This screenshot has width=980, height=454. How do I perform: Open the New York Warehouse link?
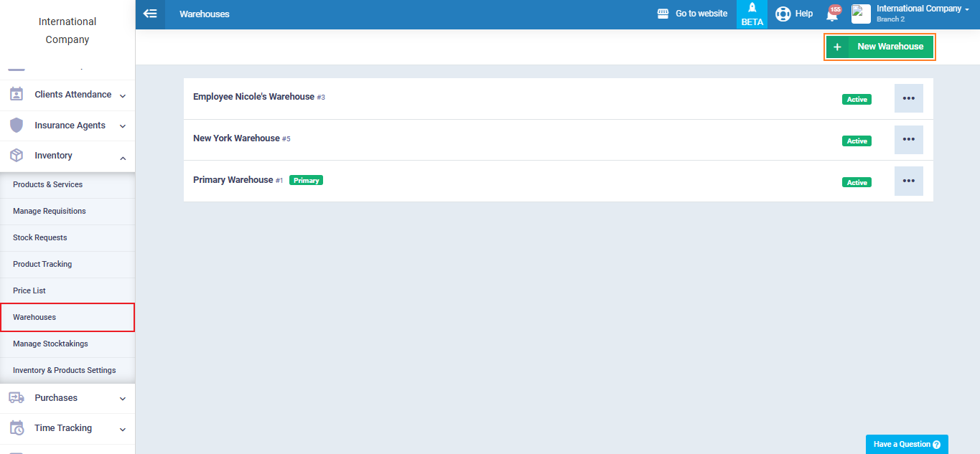click(x=236, y=138)
